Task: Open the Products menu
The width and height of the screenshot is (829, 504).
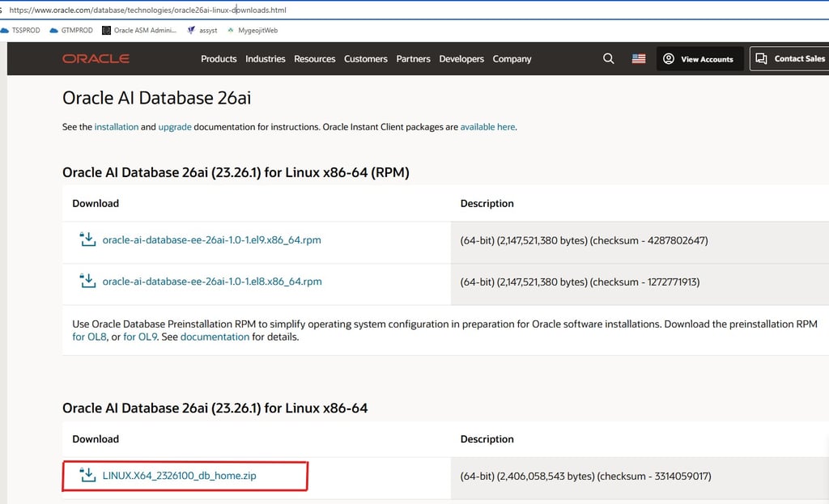Action: [219, 58]
